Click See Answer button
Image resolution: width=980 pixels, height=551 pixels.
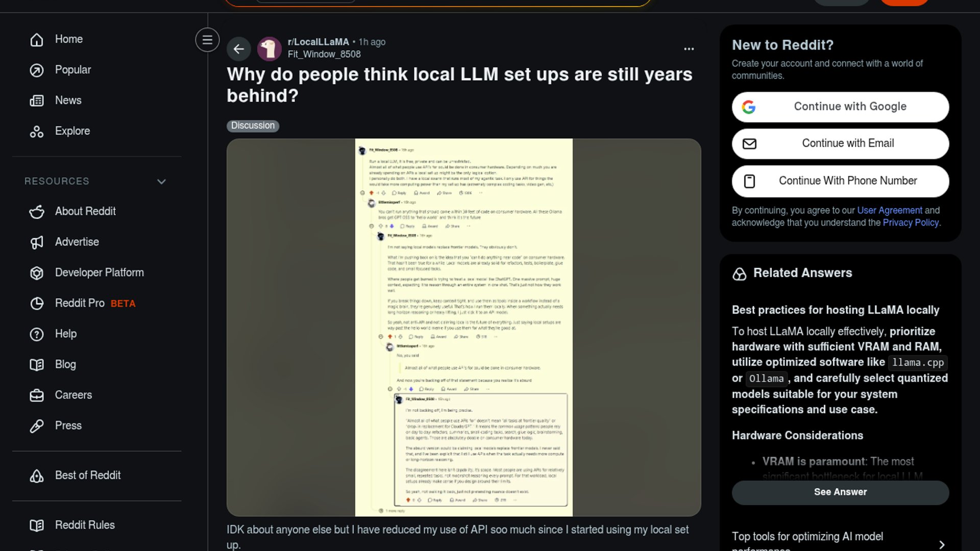(840, 492)
